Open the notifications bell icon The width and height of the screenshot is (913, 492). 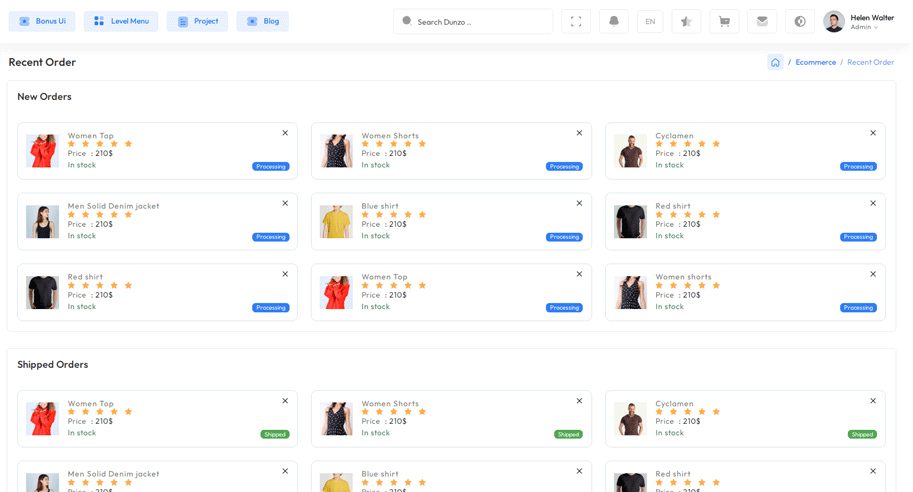click(613, 21)
